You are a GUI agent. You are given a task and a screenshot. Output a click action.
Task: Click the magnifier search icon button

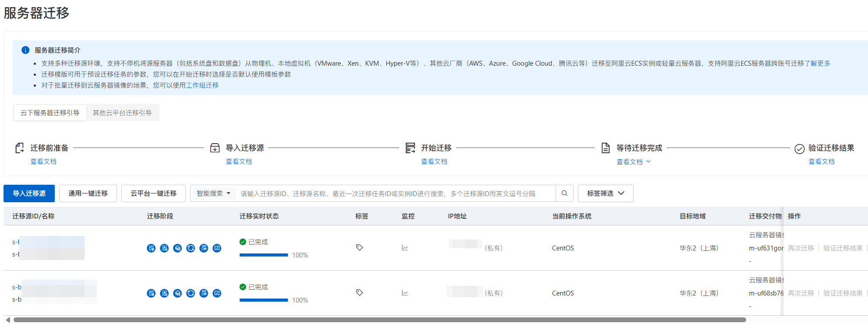click(x=564, y=193)
